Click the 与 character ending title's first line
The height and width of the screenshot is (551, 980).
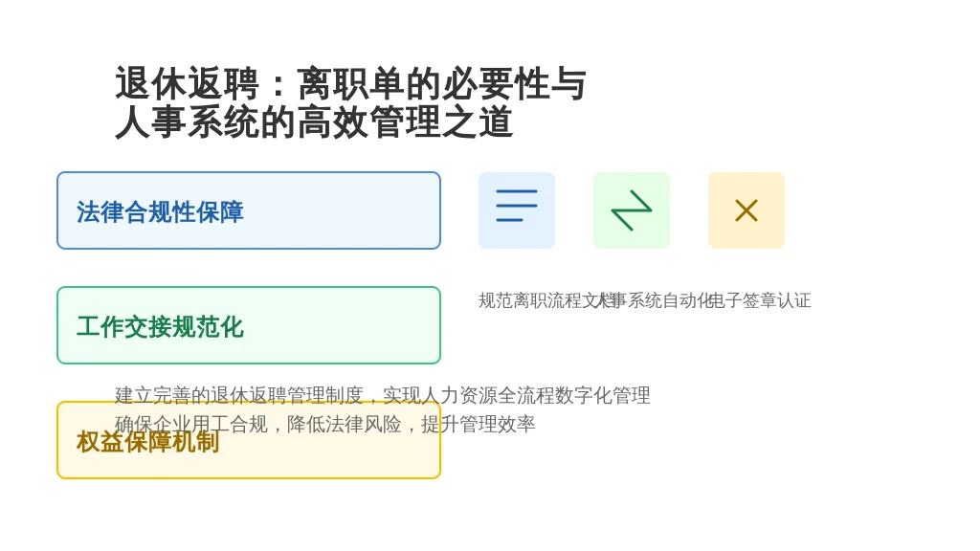tap(568, 84)
